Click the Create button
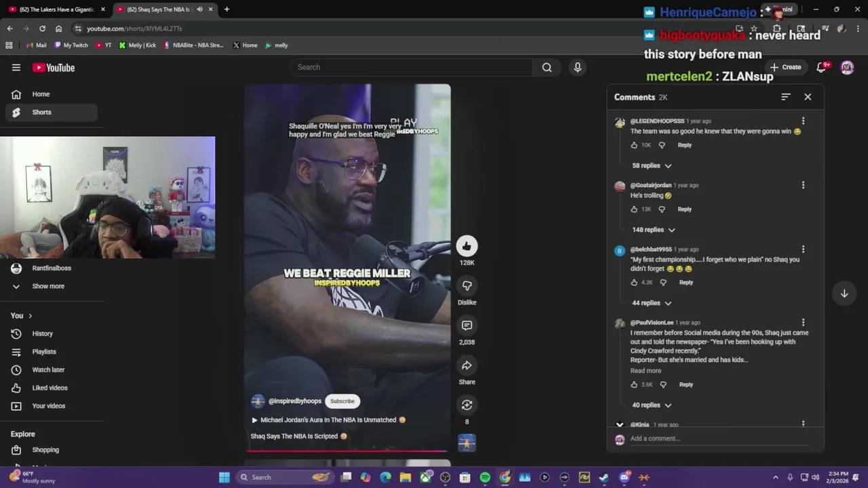This screenshot has height=488, width=868. point(785,67)
